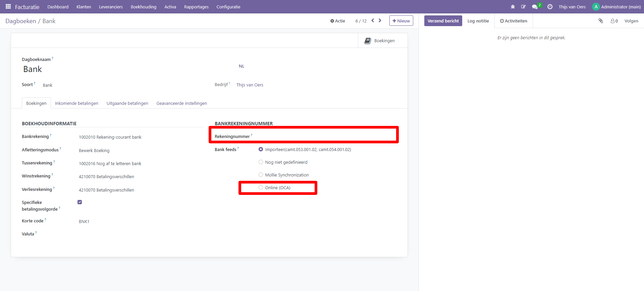Choose Mollie Synchronization radio button
The height and width of the screenshot is (291, 644).
click(x=261, y=175)
